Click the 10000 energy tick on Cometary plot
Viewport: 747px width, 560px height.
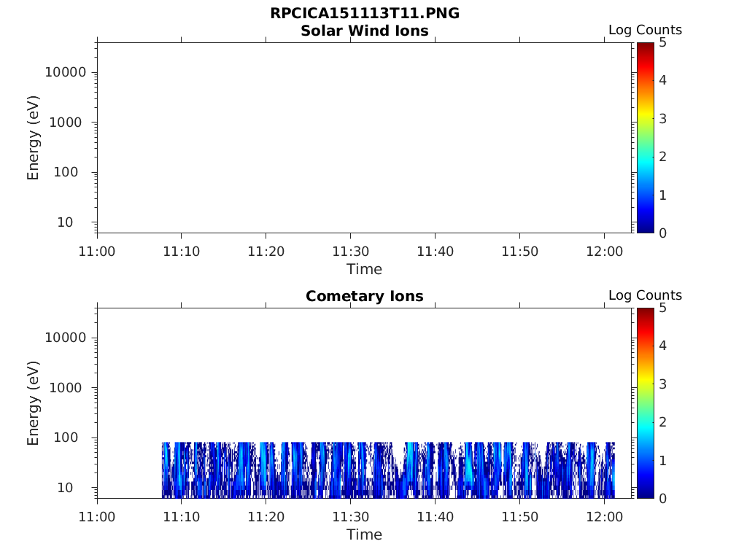pos(66,338)
